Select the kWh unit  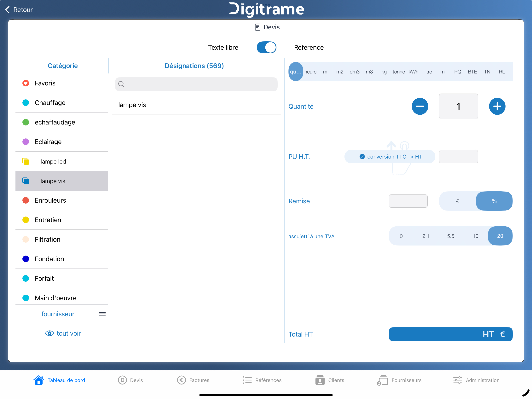(413, 72)
